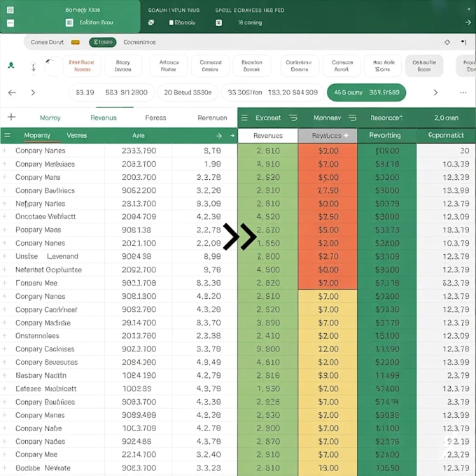Click the diamond icon in the Conse Dorut bar
This screenshot has height=476, width=476.
click(x=447, y=42)
